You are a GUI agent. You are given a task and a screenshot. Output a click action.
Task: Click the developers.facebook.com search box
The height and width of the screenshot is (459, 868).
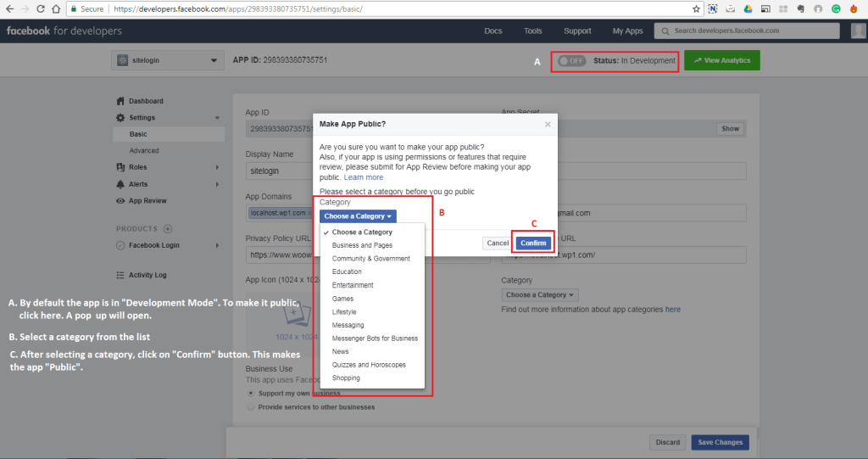click(x=747, y=31)
